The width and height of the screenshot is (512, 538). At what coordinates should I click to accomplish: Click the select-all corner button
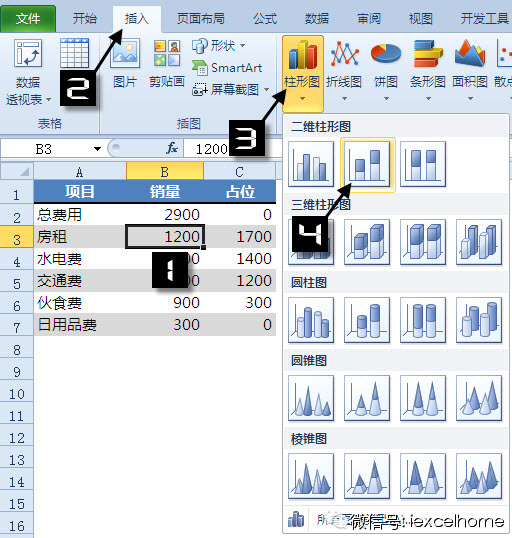(x=16, y=171)
